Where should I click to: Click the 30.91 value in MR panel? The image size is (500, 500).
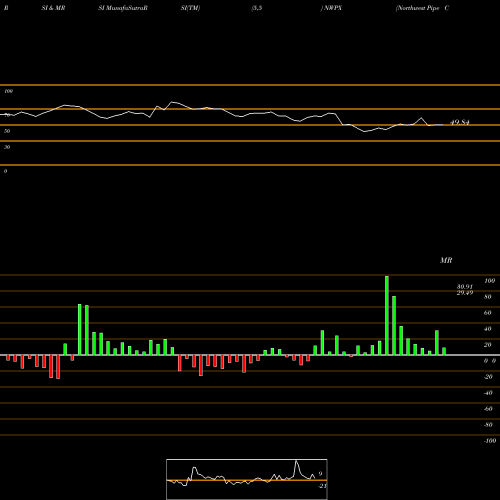pos(465,287)
